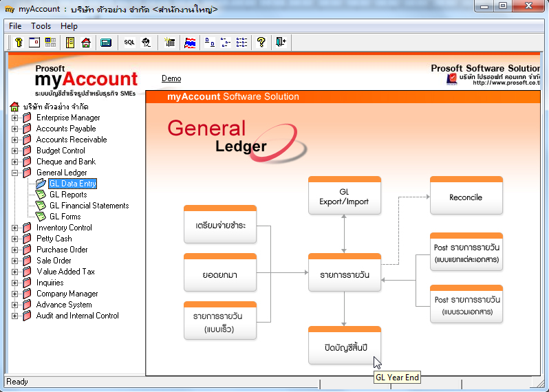This screenshot has width=549, height=392.
Task: Click the exit door icon in toolbar
Action: 281,43
